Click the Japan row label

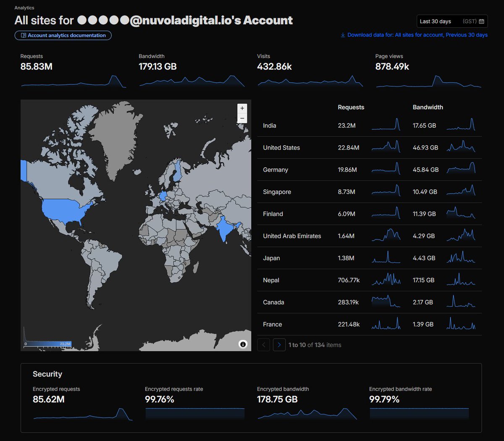271,258
